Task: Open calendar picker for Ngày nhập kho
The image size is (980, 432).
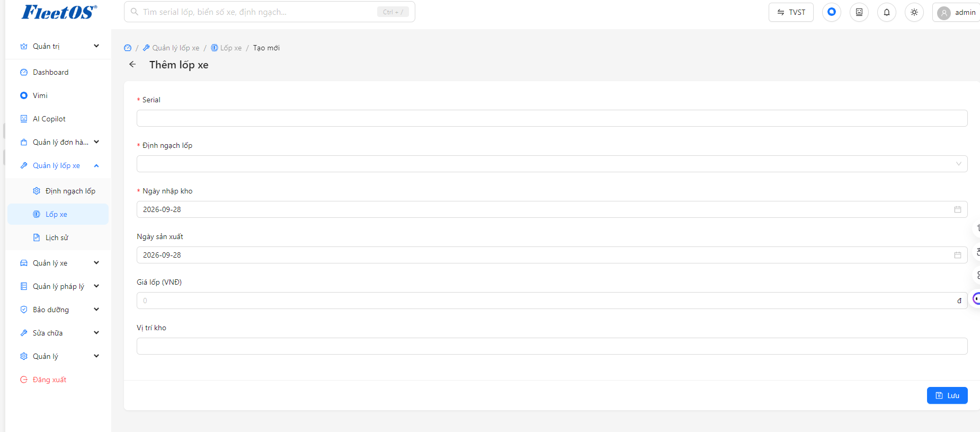Action: tap(958, 209)
